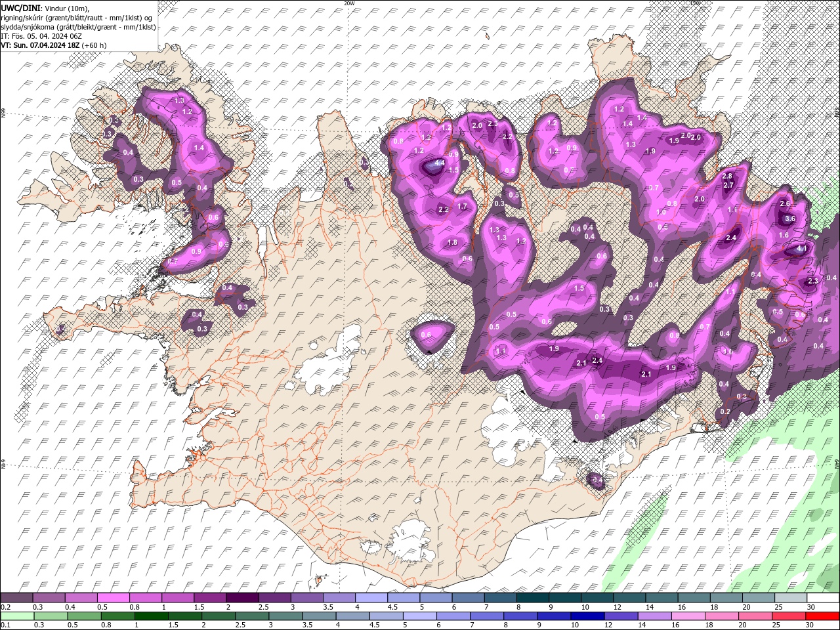Screen dimensions: 840x630
Task: Click the 'UWC/DINI: Vindur (10m),' title line
Action: pyautogui.click(x=45, y=7)
